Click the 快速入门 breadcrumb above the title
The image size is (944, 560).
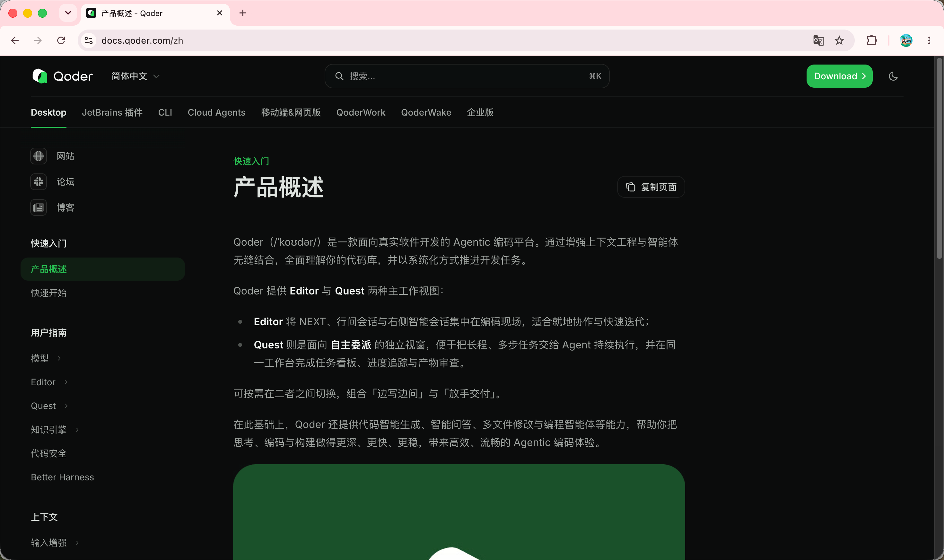251,161
